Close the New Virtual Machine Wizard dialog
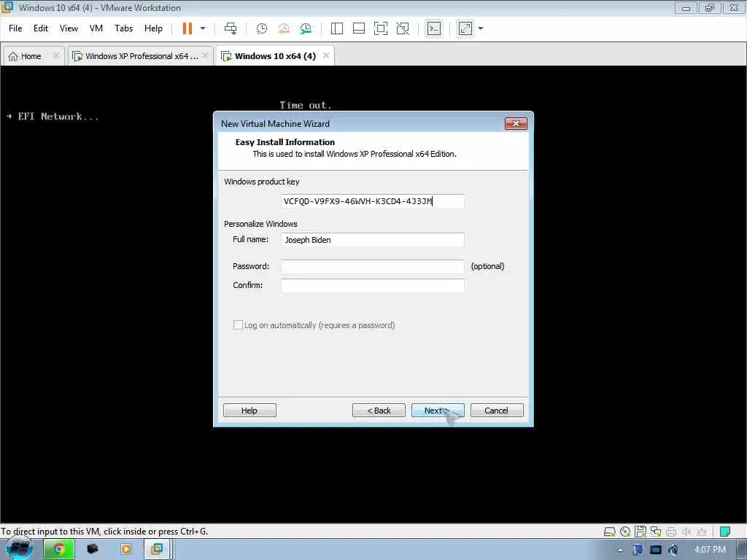The height and width of the screenshot is (560, 747). [x=516, y=124]
